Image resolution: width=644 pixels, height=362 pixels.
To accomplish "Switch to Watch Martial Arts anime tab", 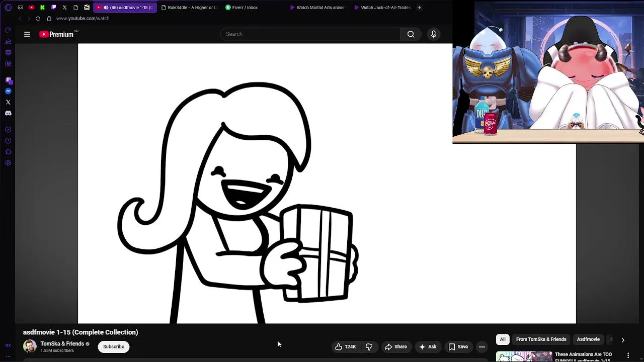I will pyautogui.click(x=318, y=8).
